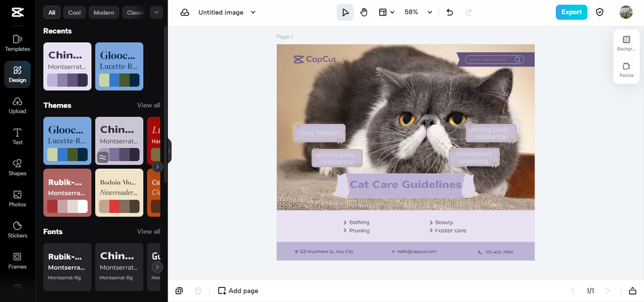Select the Design sidebar panel

(x=17, y=74)
